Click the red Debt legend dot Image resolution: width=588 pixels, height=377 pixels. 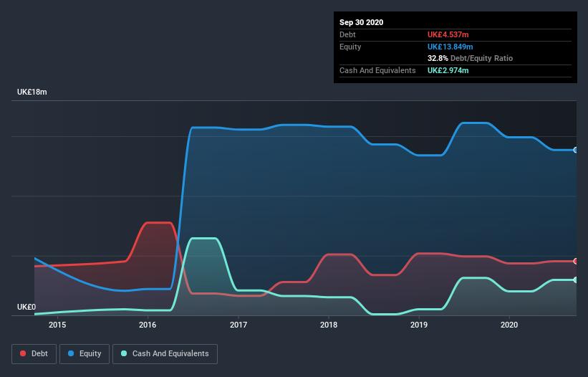click(23, 353)
